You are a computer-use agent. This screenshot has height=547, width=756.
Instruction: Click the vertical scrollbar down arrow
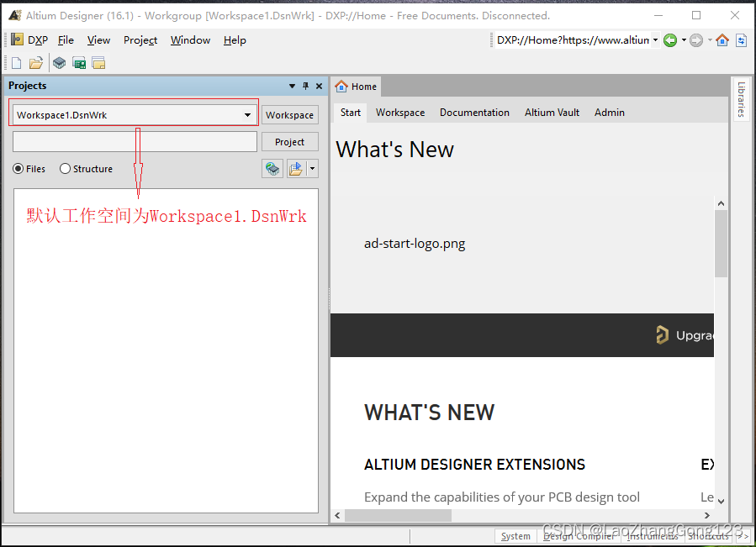[721, 502]
